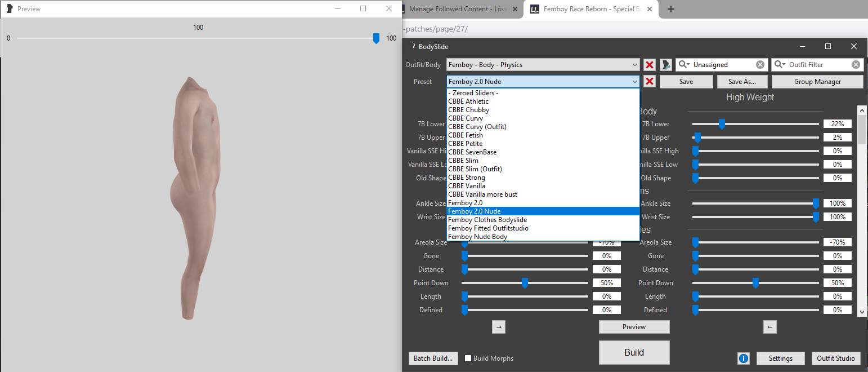868x372 pixels.
Task: Launch Outfit Studio
Action: [836, 358]
